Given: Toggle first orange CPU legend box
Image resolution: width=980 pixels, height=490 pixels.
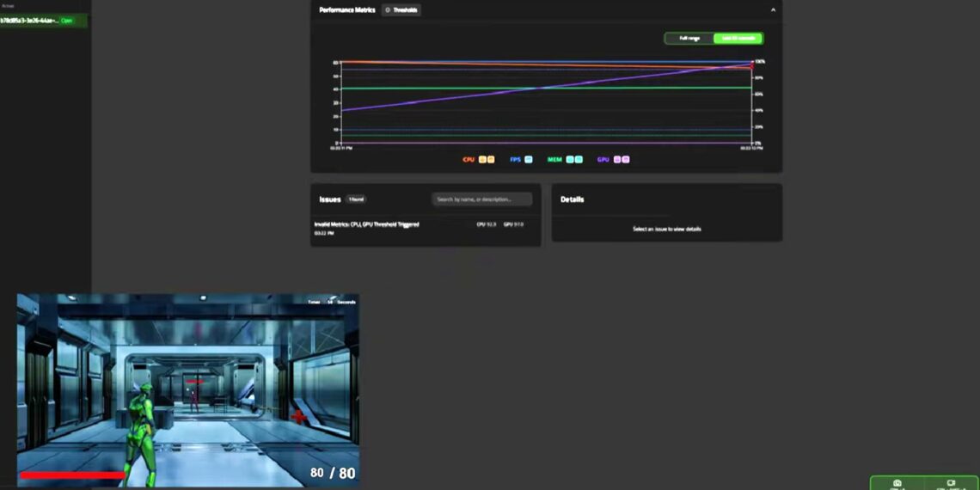Looking at the screenshot, I should 482,160.
